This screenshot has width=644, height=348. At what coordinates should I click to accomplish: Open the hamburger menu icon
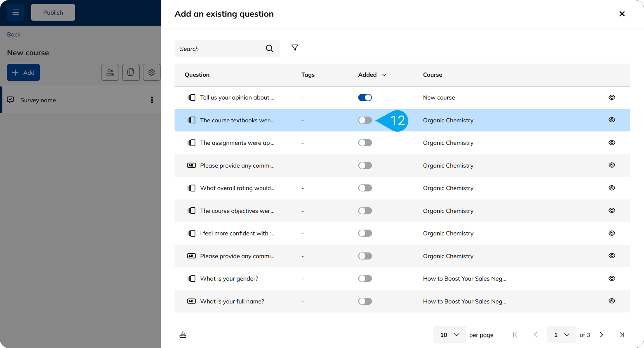tap(16, 12)
